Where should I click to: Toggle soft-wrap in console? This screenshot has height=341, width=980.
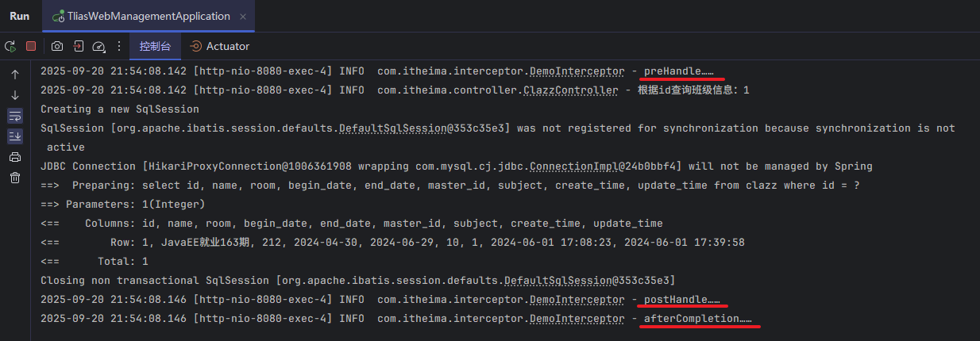tap(15, 116)
